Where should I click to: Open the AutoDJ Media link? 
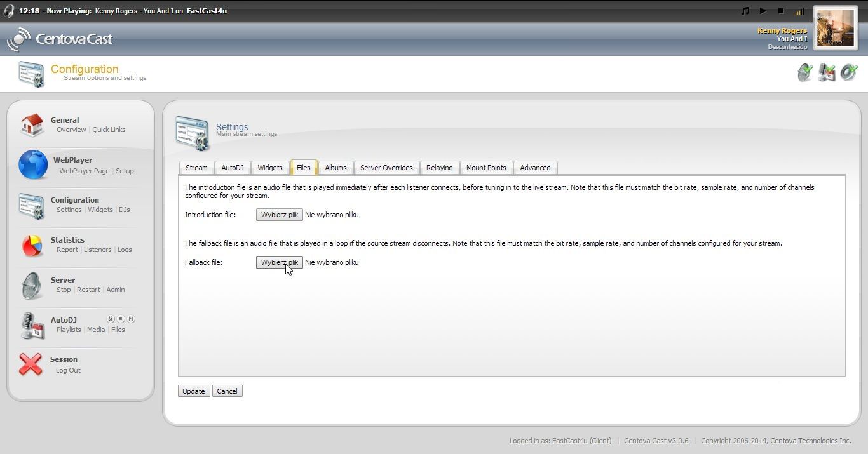point(96,330)
